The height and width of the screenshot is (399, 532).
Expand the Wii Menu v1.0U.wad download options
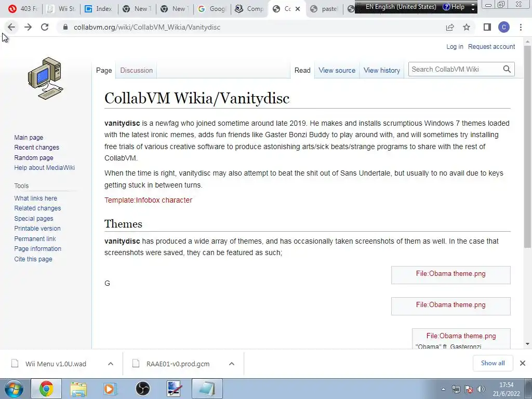pos(110,364)
